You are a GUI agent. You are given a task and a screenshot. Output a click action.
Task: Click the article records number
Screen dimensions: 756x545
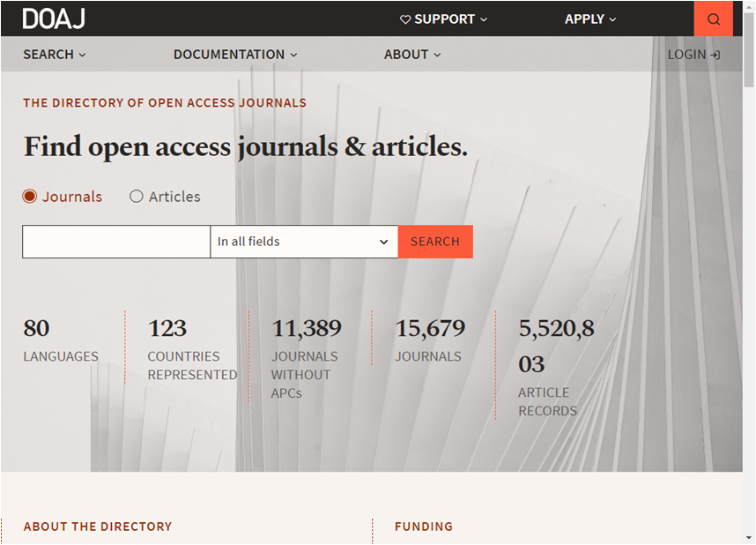pos(556,346)
